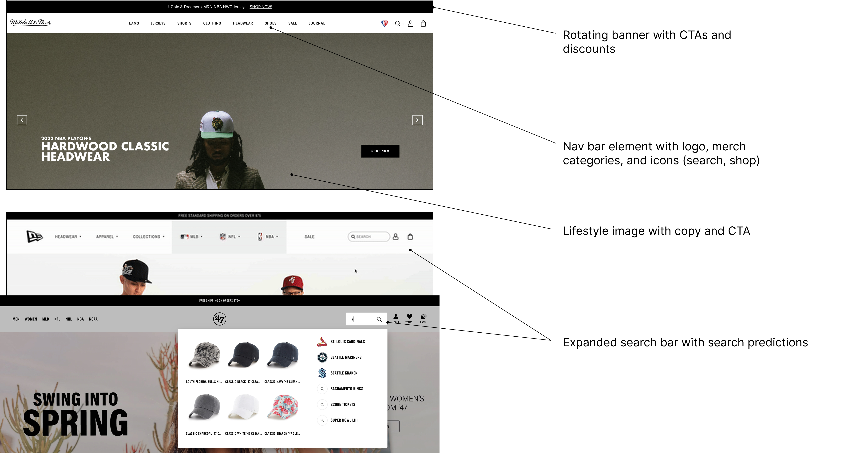Select Seattle Kraken search suggestion
This screenshot has width=868, height=453.
(x=344, y=373)
